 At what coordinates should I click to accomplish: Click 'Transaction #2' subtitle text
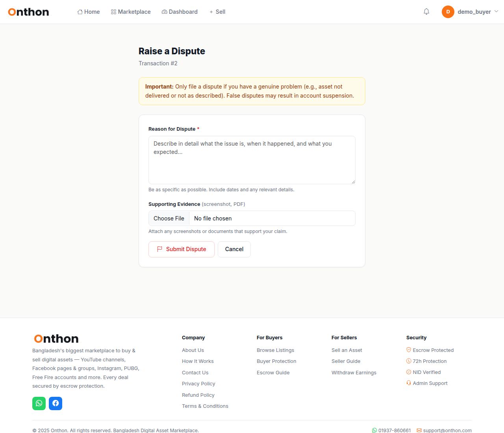158,63
